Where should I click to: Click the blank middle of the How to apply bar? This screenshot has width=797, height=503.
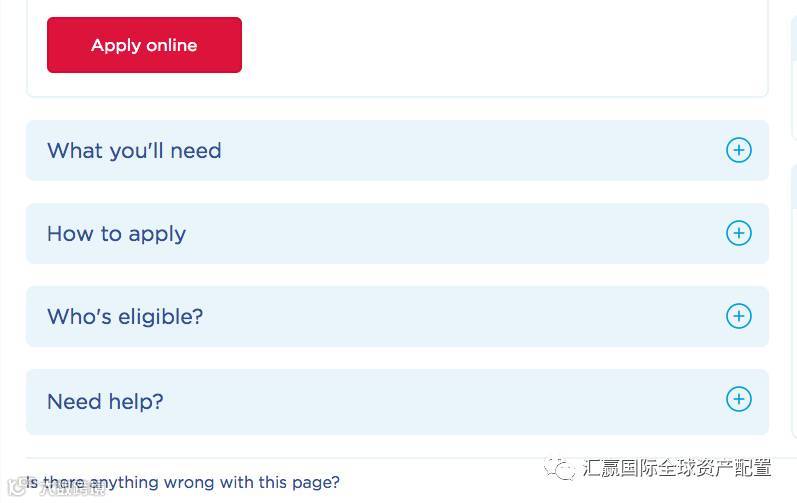(457, 234)
